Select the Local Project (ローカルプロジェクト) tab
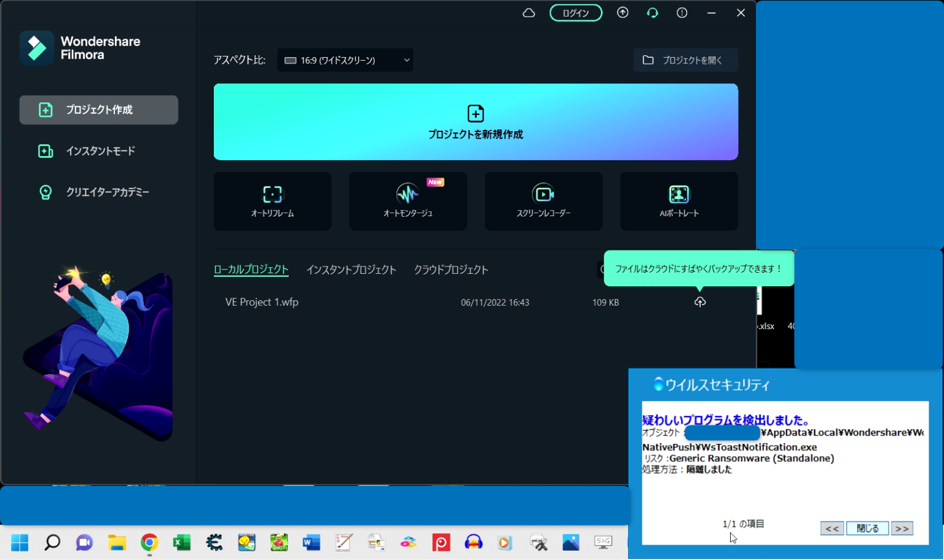The image size is (944, 560). pos(251,270)
